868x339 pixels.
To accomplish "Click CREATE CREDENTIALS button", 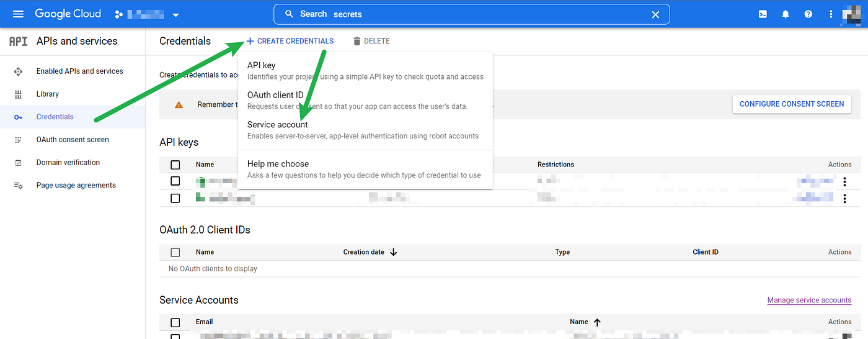I will [290, 41].
